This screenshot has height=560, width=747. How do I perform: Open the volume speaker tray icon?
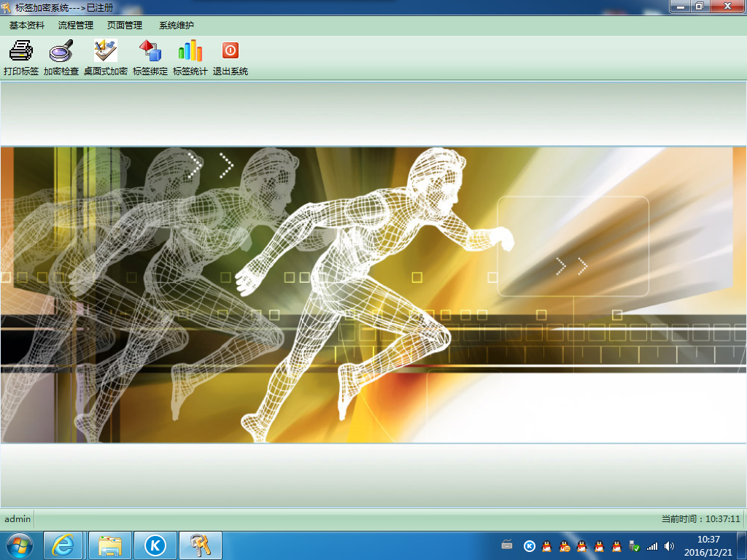click(670, 546)
